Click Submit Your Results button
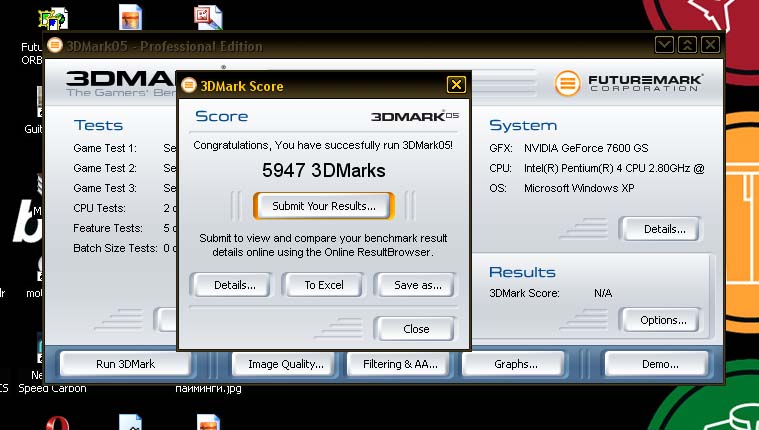 323,206
